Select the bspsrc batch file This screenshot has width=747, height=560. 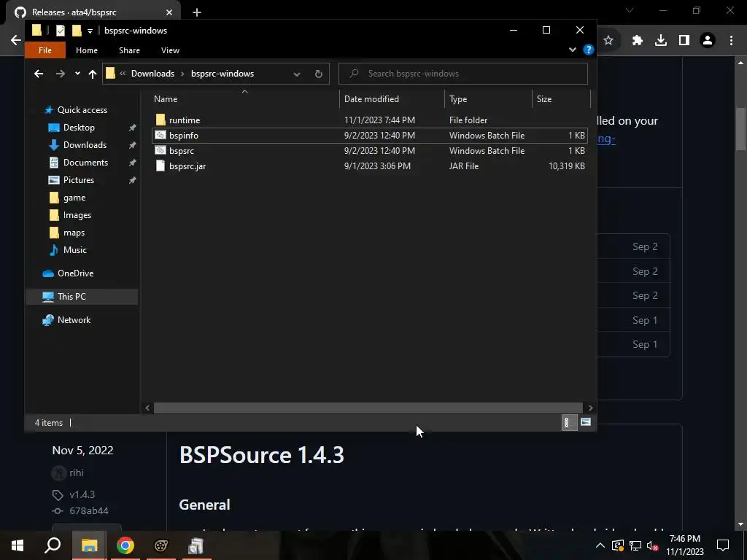(369, 150)
